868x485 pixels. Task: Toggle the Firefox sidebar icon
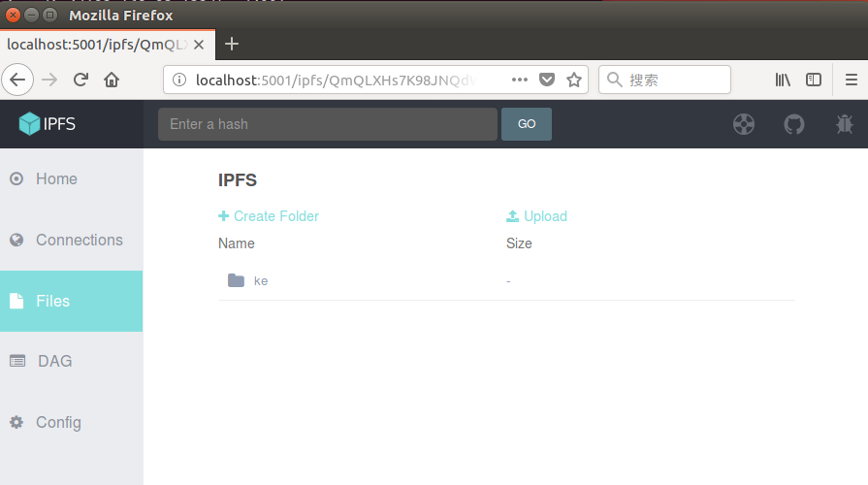(x=814, y=80)
